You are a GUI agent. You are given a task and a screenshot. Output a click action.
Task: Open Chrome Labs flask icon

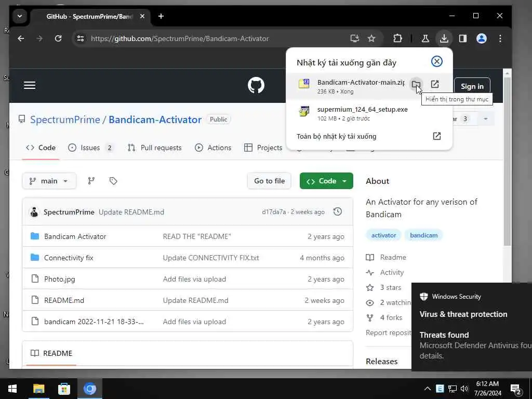coord(425,38)
